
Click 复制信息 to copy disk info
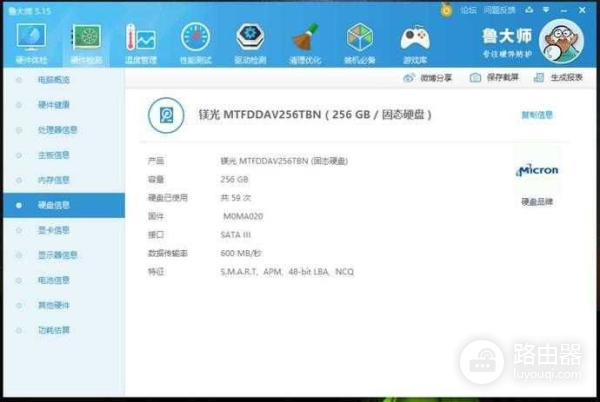coord(537,115)
